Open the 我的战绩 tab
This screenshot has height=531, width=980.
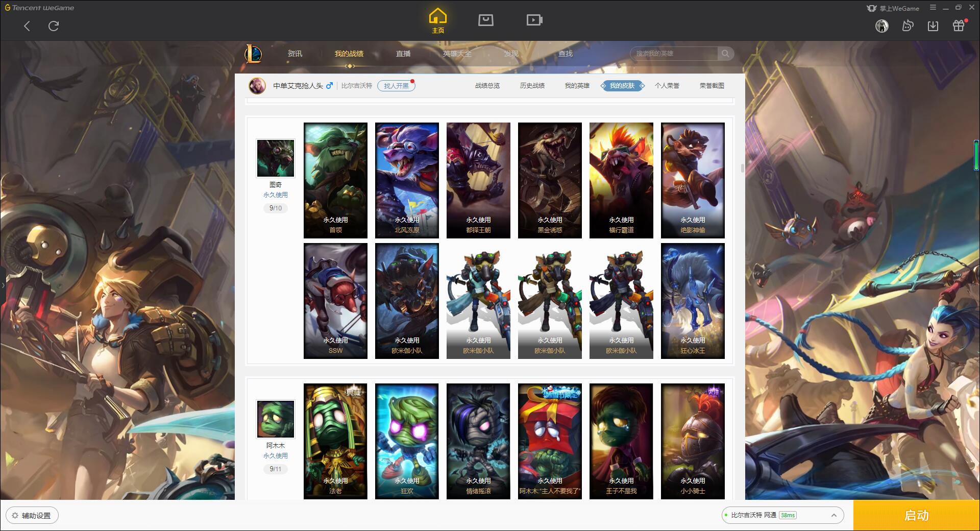349,54
